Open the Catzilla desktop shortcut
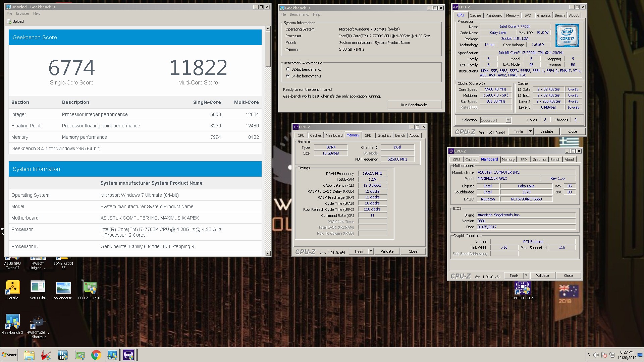The width and height of the screenshot is (644, 362). (x=13, y=290)
